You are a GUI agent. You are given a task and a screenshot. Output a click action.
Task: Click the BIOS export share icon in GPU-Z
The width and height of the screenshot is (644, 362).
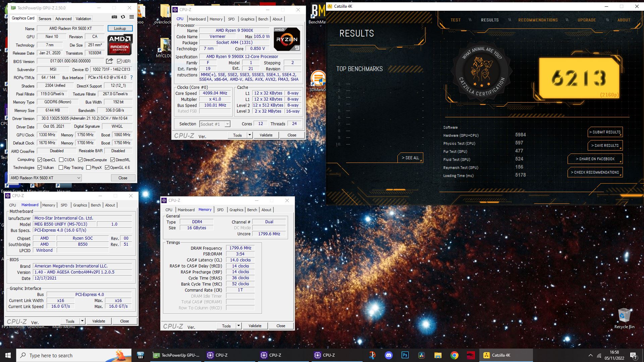(x=109, y=61)
